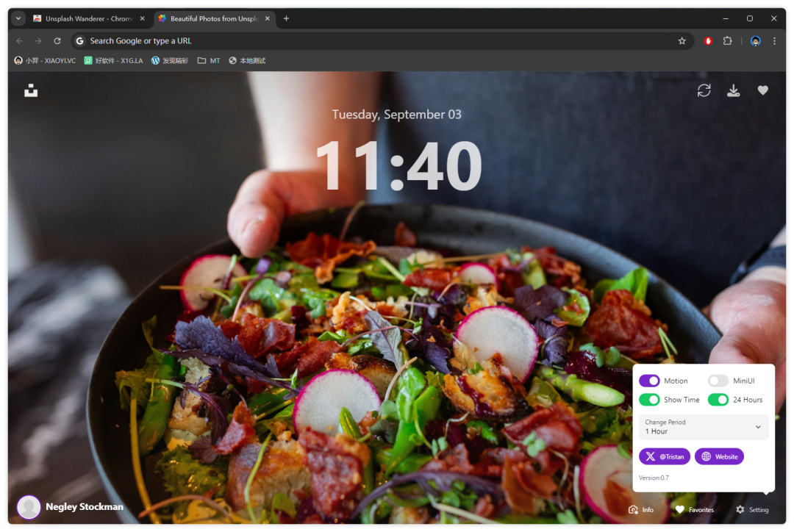The height and width of the screenshot is (532, 794).
Task: Open the WordPress bookmark
Action: click(x=170, y=61)
